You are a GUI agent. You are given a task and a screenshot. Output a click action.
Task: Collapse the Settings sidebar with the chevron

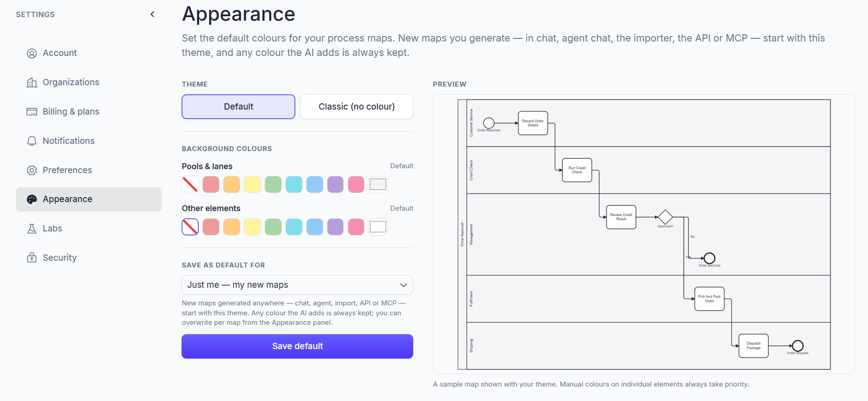152,14
